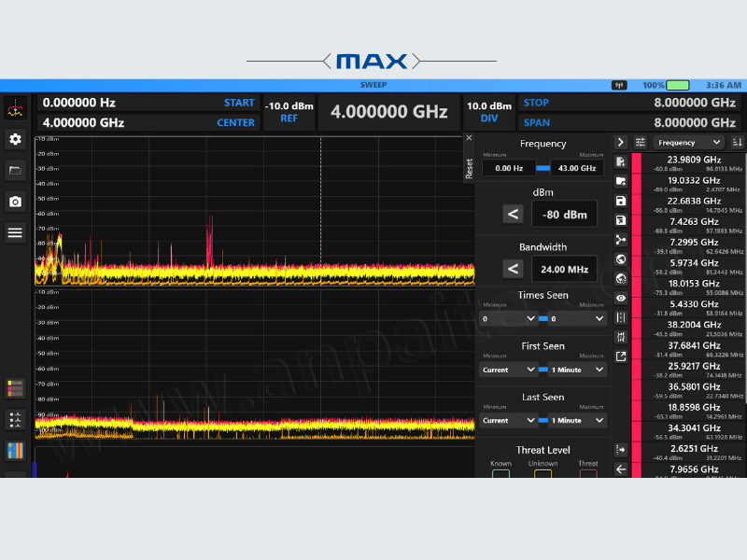This screenshot has height=560, width=747.
Task: Select the 7.2995 GHz signal entry
Action: (694, 246)
